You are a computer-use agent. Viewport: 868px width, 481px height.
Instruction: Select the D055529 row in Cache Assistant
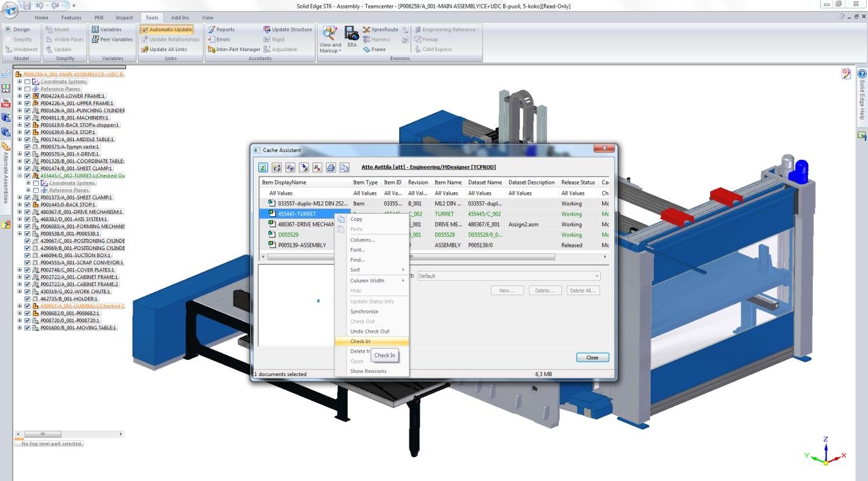coord(433,235)
